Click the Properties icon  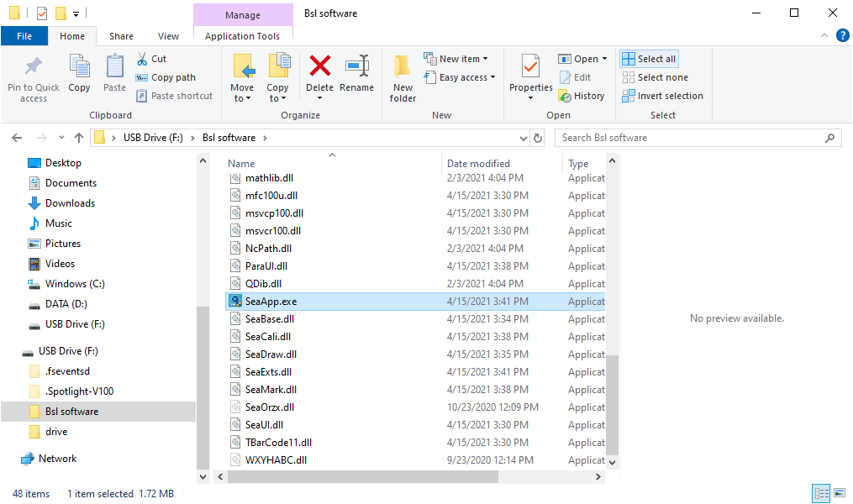tap(530, 66)
